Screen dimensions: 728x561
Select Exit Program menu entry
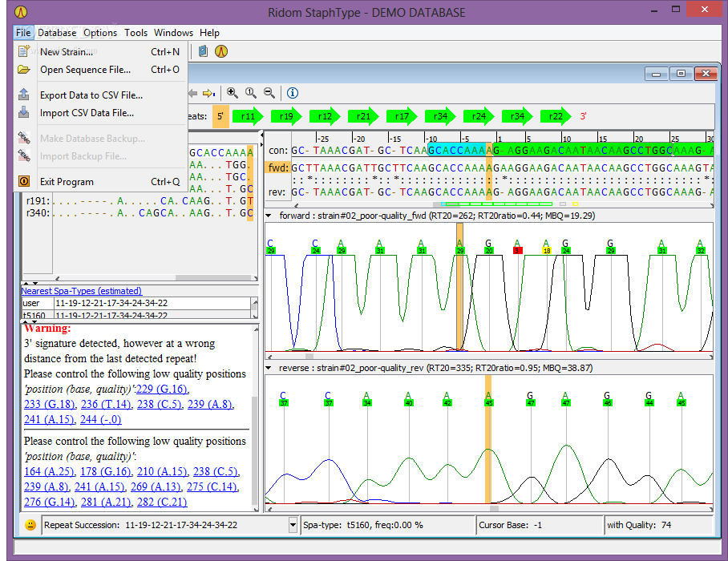101,182
